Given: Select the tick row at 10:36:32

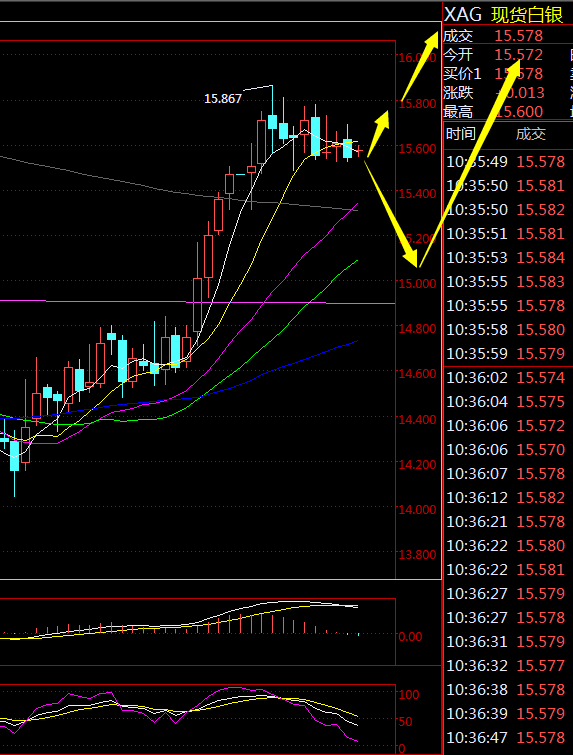Looking at the screenshot, I should 506,666.
